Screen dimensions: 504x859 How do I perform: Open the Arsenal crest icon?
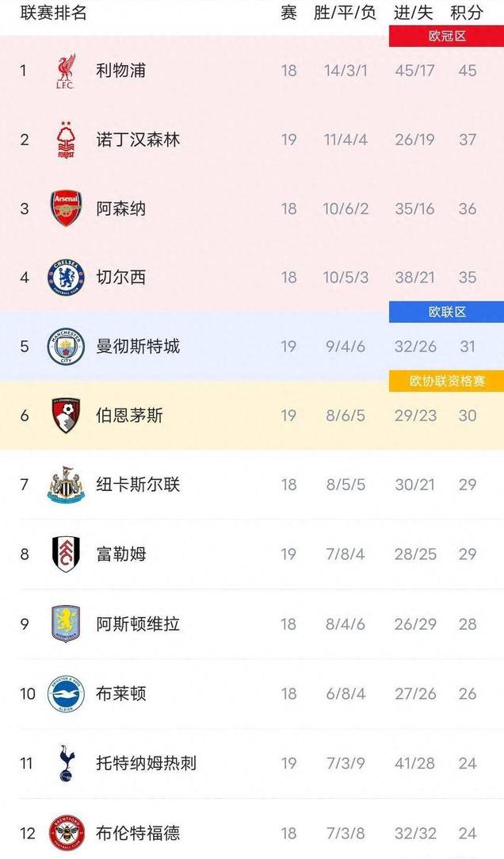[x=66, y=208]
